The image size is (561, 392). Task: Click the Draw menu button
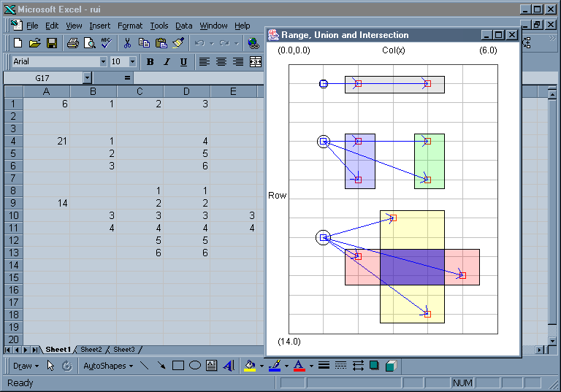(26, 366)
